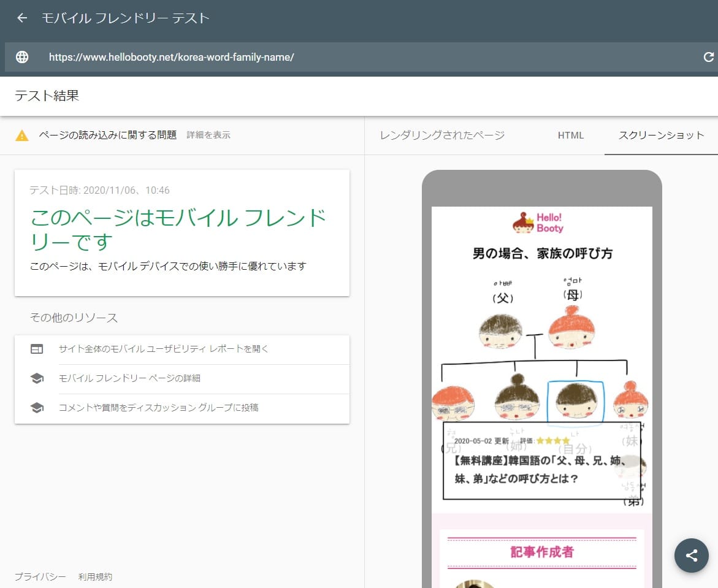Click the mobile usability report icon
The image size is (718, 588).
[37, 349]
